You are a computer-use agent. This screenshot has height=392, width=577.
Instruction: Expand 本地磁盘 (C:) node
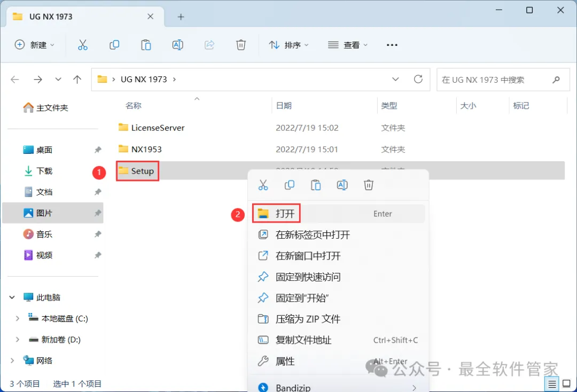(x=17, y=318)
